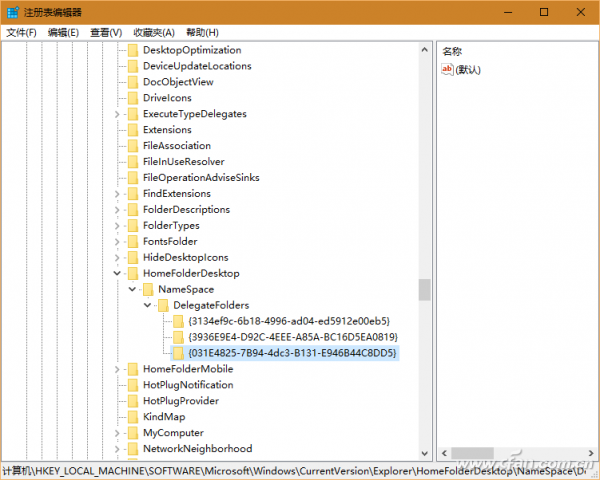Click the Registry Editor app icon in title bar
This screenshot has height=480, width=600.
point(13,12)
